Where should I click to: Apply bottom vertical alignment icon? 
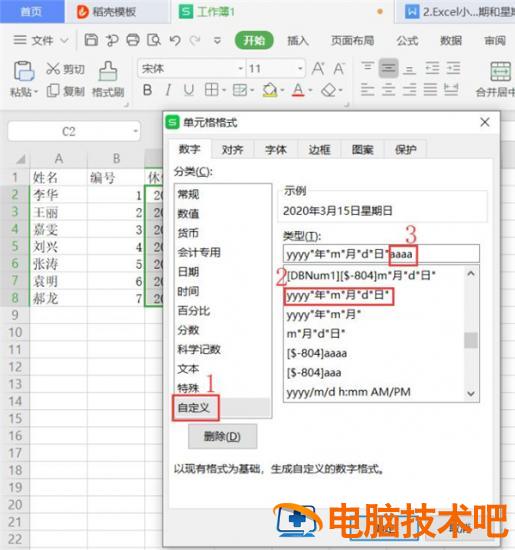[409, 69]
